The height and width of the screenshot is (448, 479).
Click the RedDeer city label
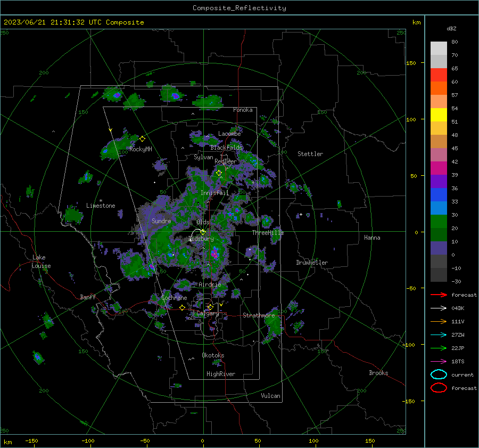tap(226, 161)
